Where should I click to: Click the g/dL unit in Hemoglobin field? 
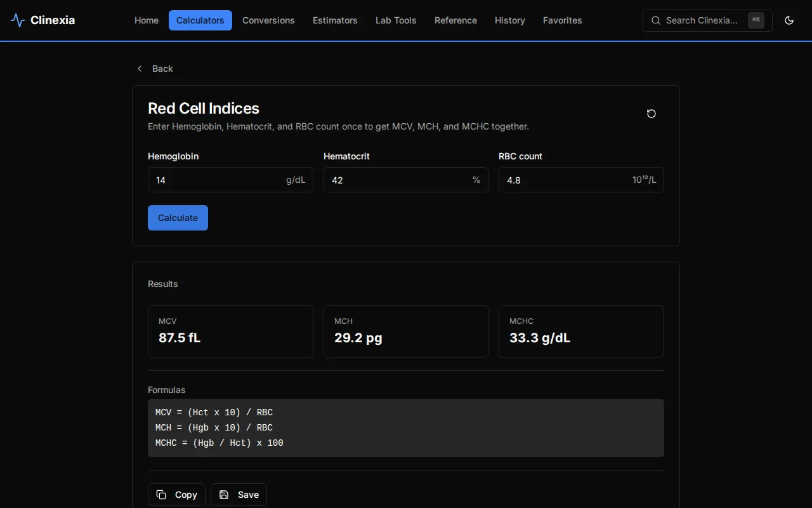pos(296,180)
